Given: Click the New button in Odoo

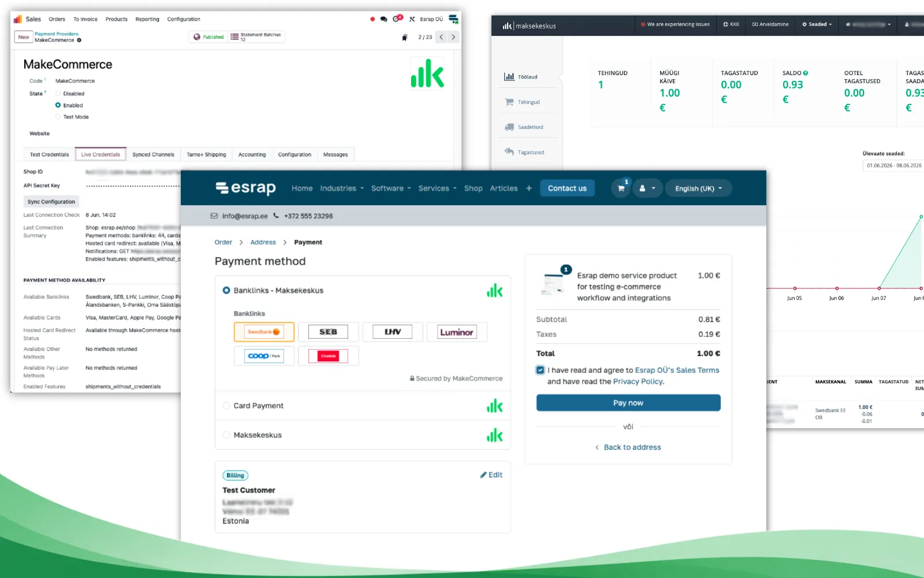Looking at the screenshot, I should (23, 37).
